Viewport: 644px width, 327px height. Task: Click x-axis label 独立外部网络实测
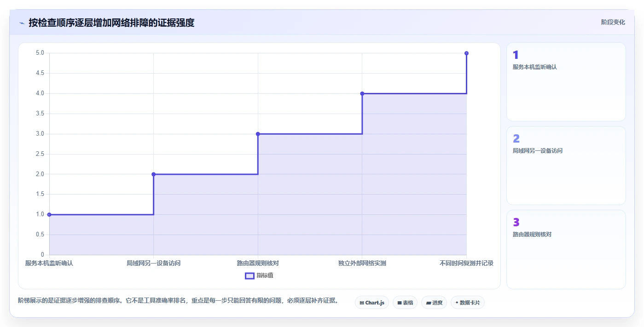pos(362,264)
